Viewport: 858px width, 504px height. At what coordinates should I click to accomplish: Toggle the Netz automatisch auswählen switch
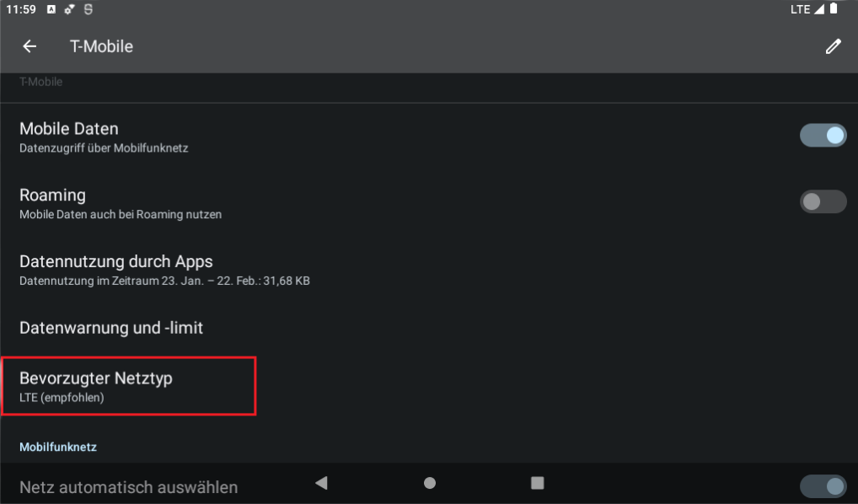tap(823, 486)
